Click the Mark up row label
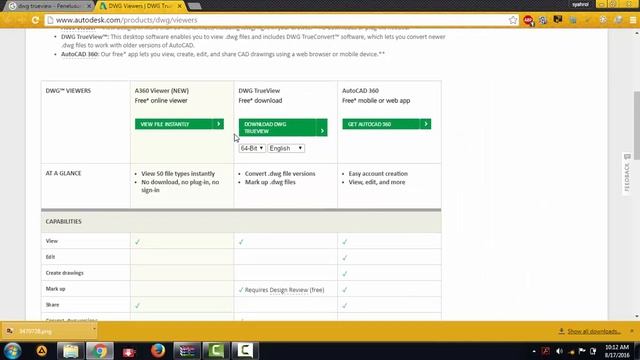The image size is (640, 360). [x=56, y=289]
